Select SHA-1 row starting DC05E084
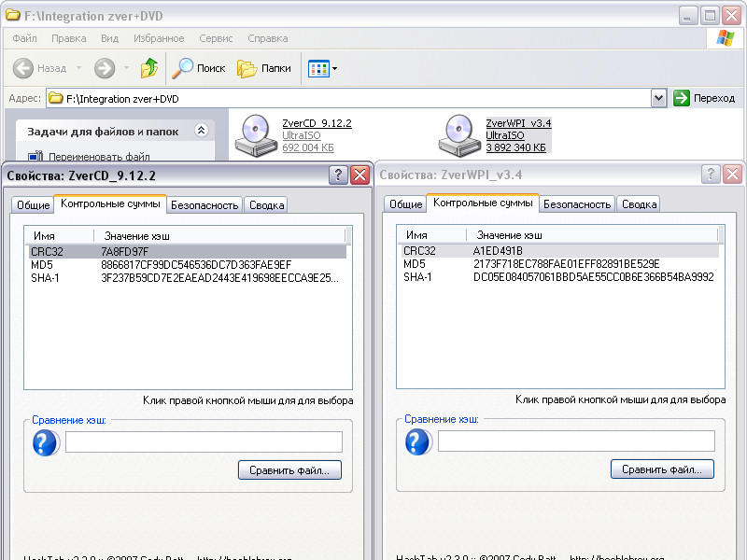This screenshot has width=747, height=560. pyautogui.click(x=559, y=277)
